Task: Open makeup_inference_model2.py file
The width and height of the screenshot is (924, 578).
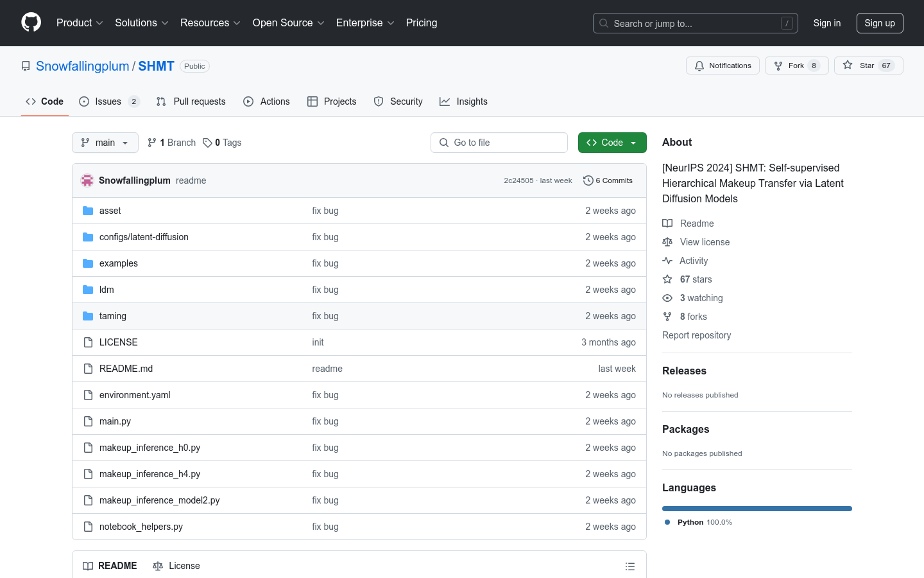Action: (x=159, y=500)
